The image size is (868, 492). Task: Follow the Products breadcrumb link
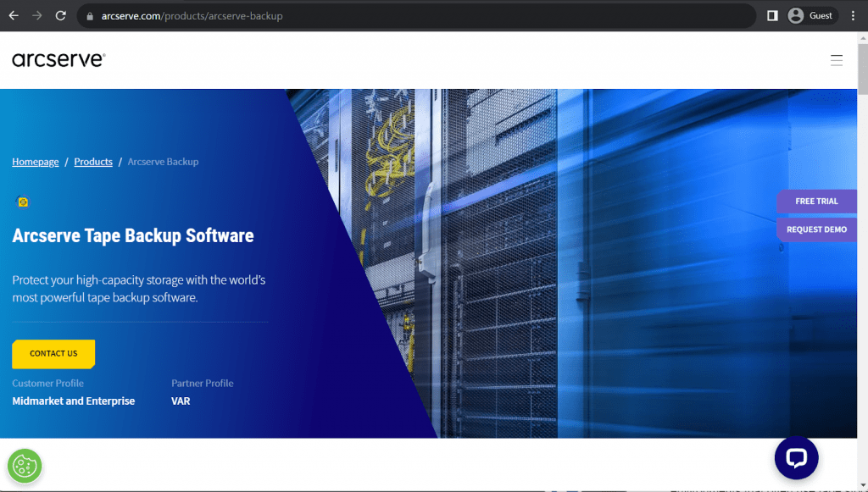click(x=93, y=162)
